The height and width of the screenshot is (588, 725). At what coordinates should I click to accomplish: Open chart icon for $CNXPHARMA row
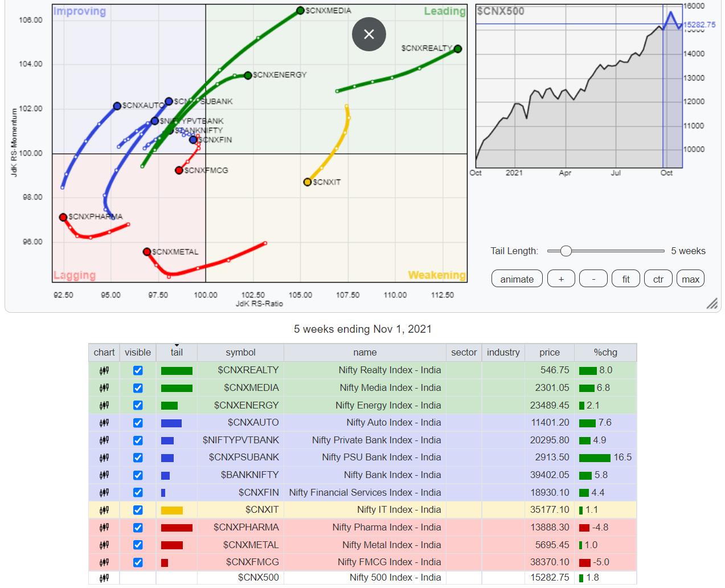coord(104,528)
